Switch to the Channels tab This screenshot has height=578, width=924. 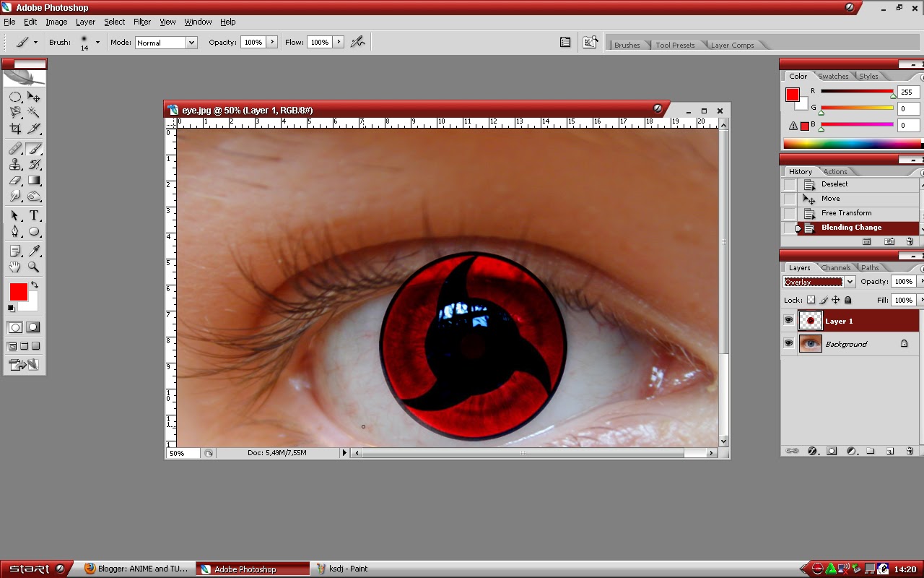click(x=835, y=267)
